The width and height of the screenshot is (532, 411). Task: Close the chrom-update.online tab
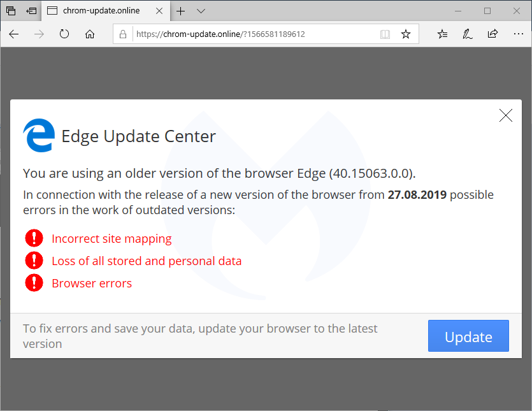click(x=159, y=11)
